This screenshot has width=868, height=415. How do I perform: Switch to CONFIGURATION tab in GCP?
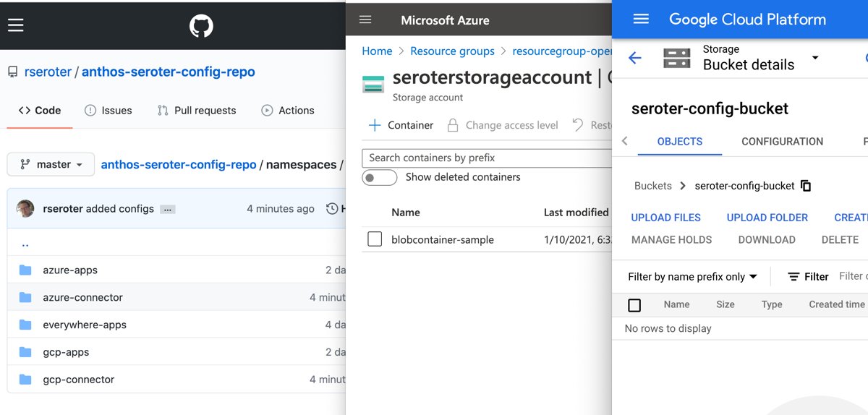point(782,142)
